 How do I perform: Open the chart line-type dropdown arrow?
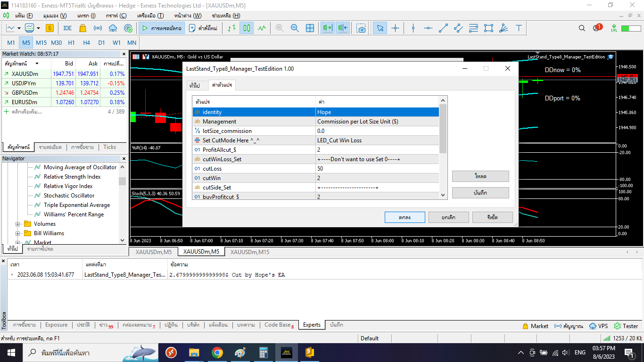pos(18,28)
